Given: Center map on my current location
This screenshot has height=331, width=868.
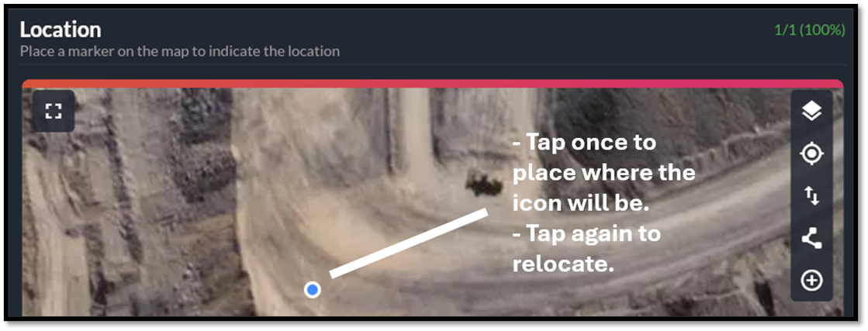Looking at the screenshot, I should 811,153.
